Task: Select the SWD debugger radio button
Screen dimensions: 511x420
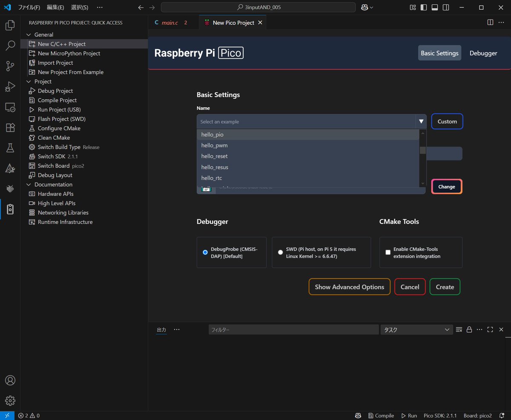Action: [280, 252]
